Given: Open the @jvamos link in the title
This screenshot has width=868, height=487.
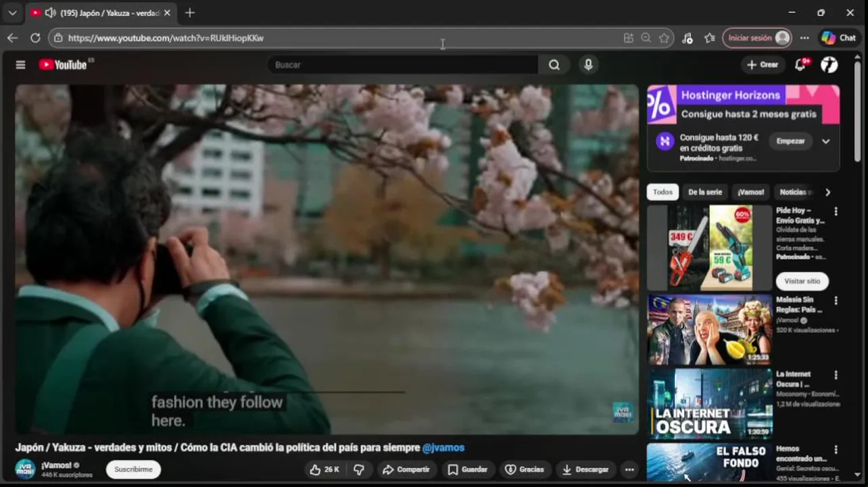Looking at the screenshot, I should [x=443, y=448].
